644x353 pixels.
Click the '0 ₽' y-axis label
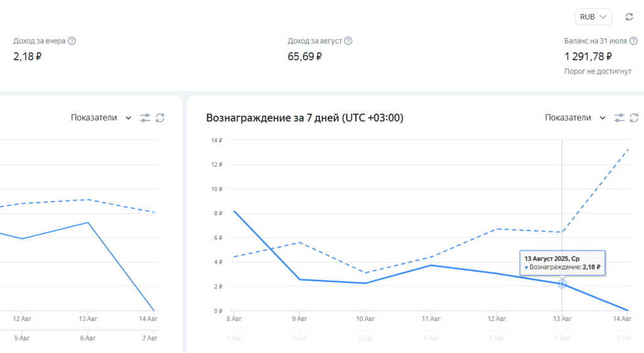218,311
